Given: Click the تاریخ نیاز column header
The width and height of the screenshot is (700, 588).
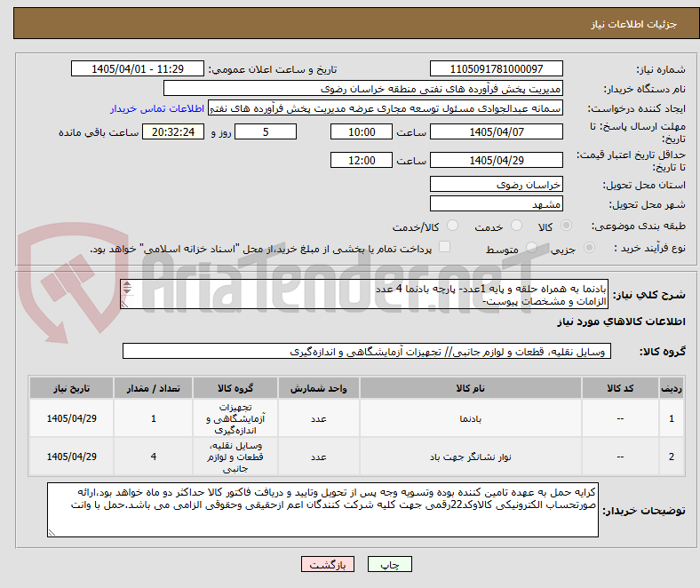Looking at the screenshot, I should click(71, 388).
